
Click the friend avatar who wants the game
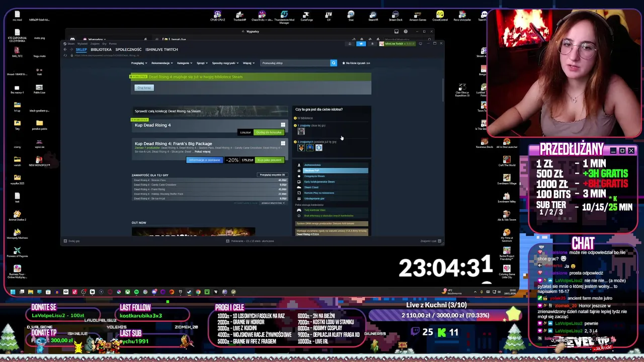pyautogui.click(x=301, y=131)
